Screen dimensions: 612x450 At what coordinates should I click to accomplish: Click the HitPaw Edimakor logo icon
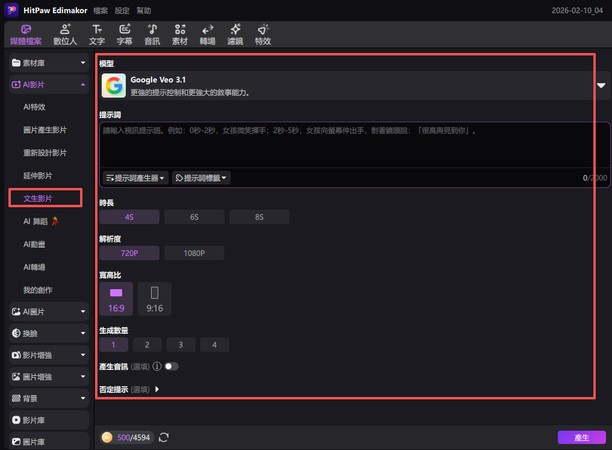[x=12, y=10]
